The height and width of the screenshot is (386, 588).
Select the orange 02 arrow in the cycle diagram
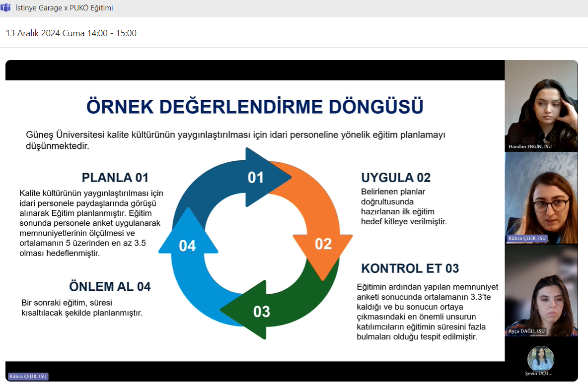coord(323,243)
